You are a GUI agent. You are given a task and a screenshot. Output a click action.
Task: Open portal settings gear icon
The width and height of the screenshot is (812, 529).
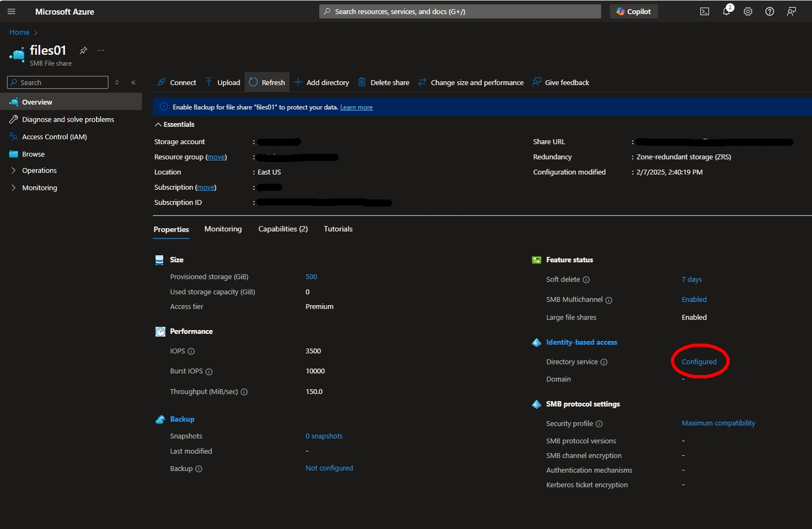[x=748, y=11]
